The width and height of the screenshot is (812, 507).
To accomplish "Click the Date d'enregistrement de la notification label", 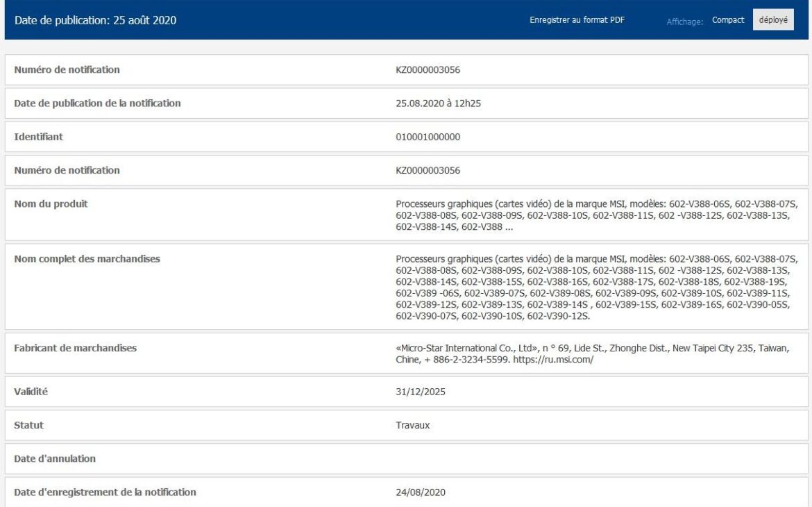I will tap(105, 492).
